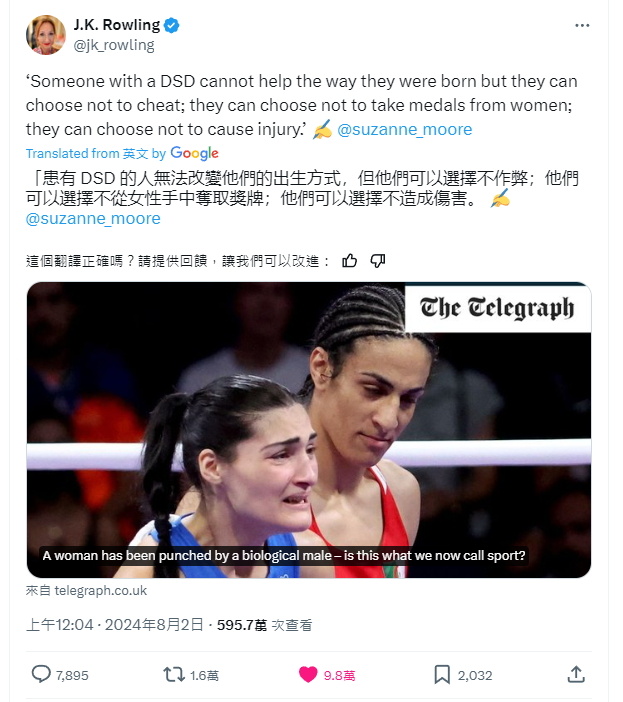Click the Translated from by Google link

tap(122, 154)
